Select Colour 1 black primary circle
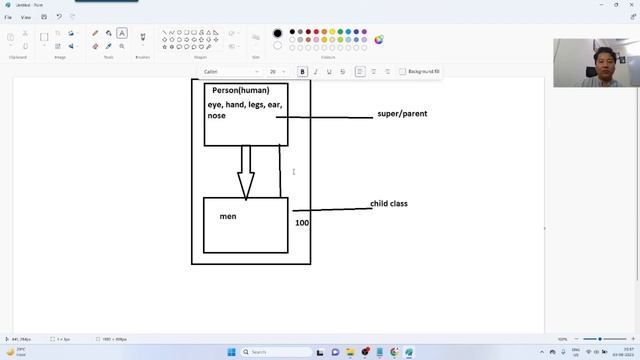Screen dimensions: 640x360 278,33
